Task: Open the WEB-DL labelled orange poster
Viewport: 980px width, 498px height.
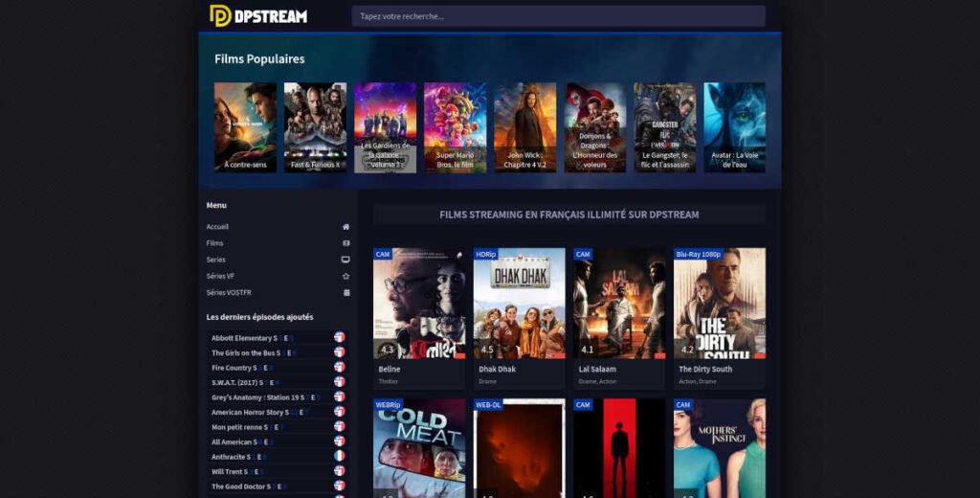Action: click(x=520, y=448)
